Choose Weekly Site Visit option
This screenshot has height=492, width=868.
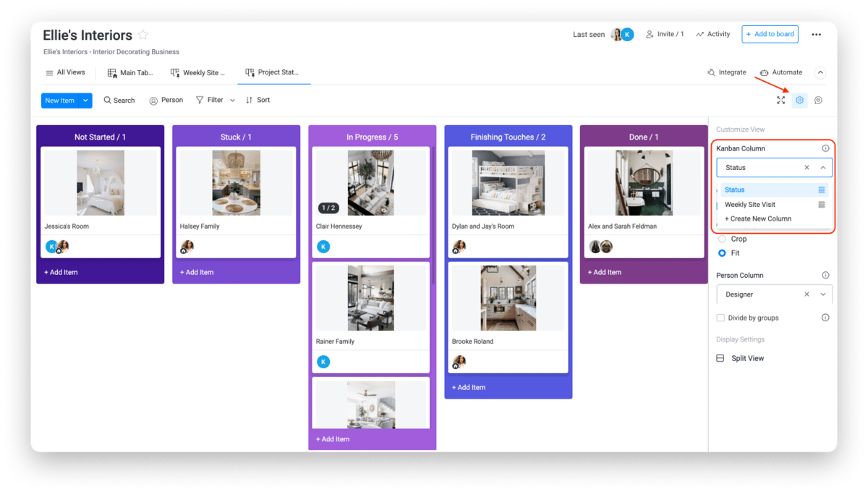pyautogui.click(x=773, y=205)
